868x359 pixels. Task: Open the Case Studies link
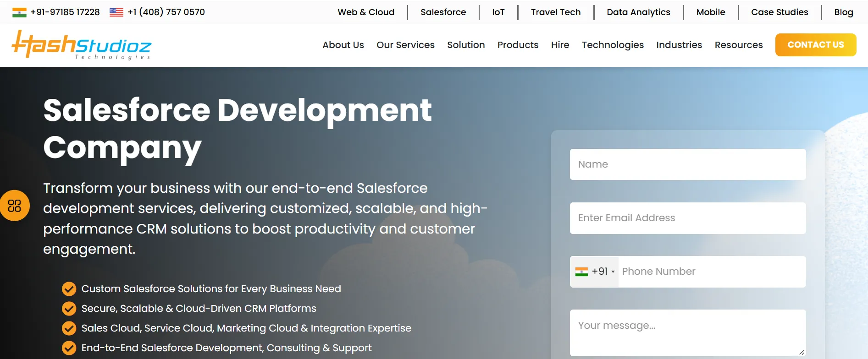tap(780, 12)
